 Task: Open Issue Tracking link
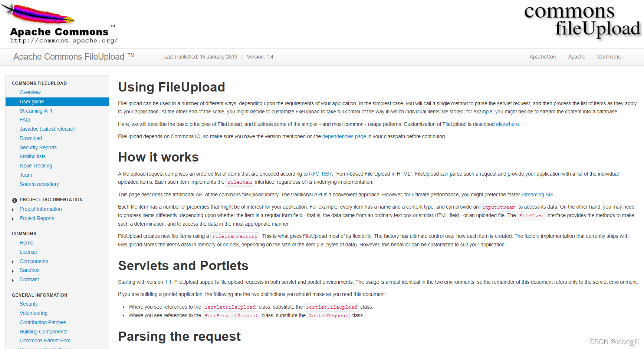[x=36, y=166]
